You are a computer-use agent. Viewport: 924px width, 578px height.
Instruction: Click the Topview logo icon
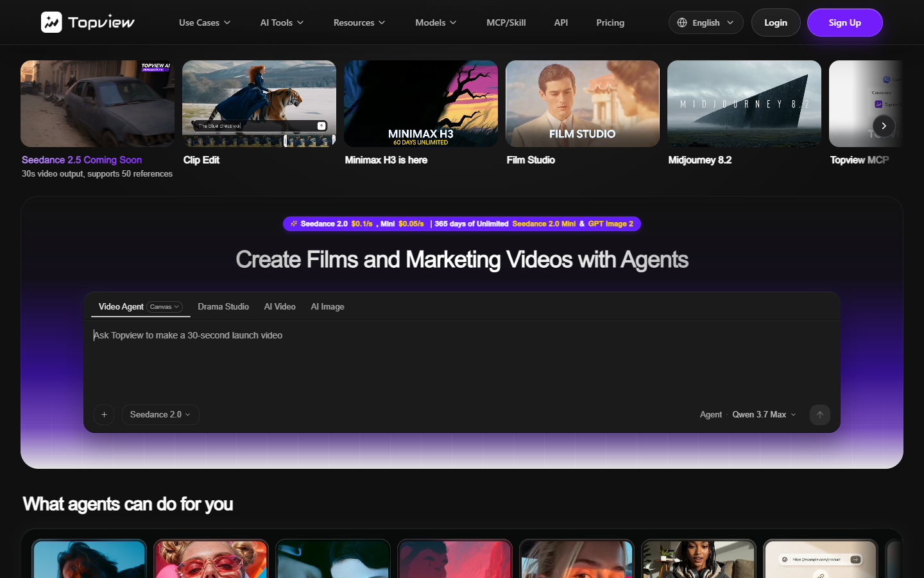(51, 22)
